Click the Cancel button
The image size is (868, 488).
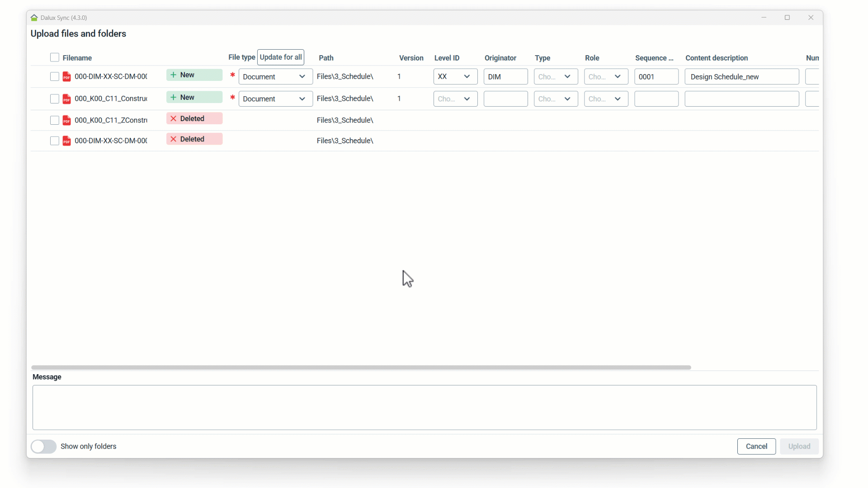(x=756, y=446)
